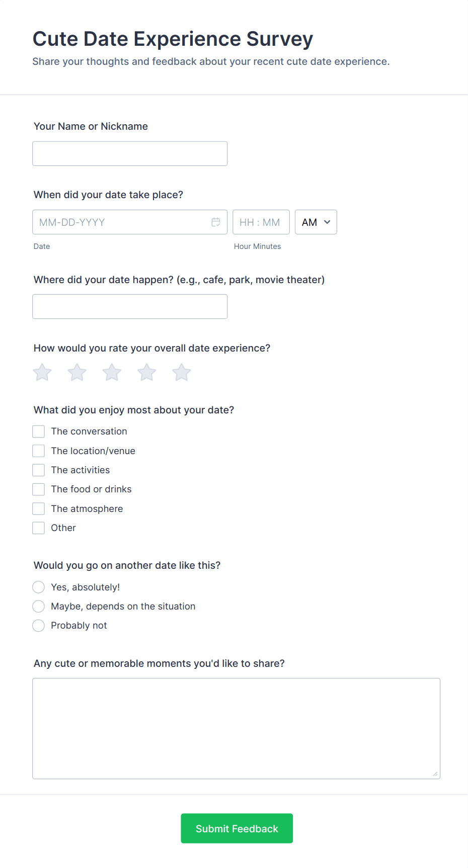Select the first star rating
468x868 pixels.
42,372
